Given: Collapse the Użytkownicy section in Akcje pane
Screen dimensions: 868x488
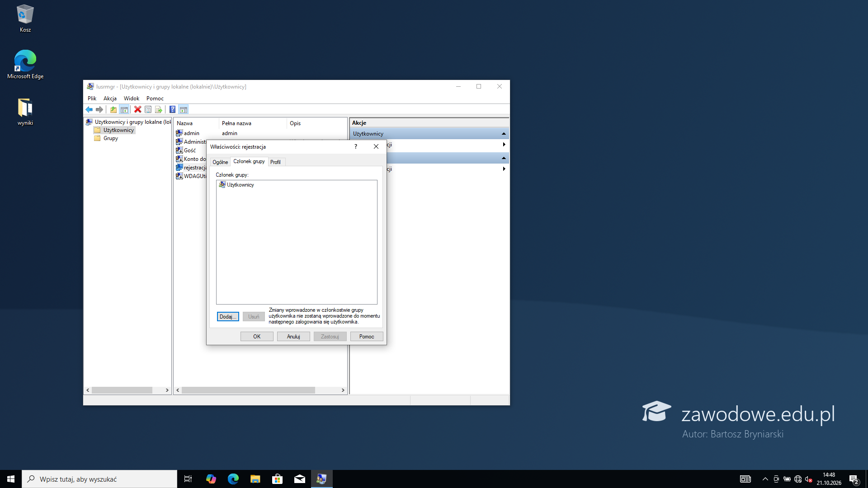Looking at the screenshot, I should (x=504, y=134).
